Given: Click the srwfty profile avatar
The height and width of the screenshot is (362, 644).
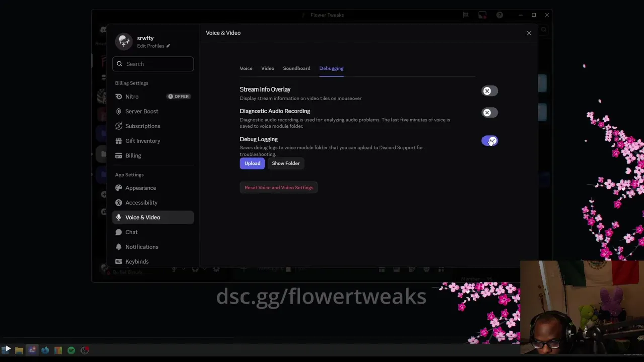Looking at the screenshot, I should click(124, 41).
